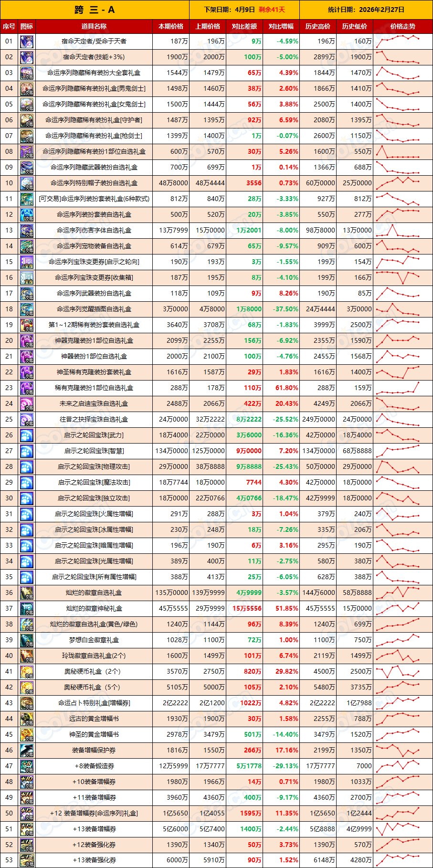Click the 梦想白金徽章礼盒 icon
Screen dimensions: 433x868
pyautogui.click(x=27, y=640)
